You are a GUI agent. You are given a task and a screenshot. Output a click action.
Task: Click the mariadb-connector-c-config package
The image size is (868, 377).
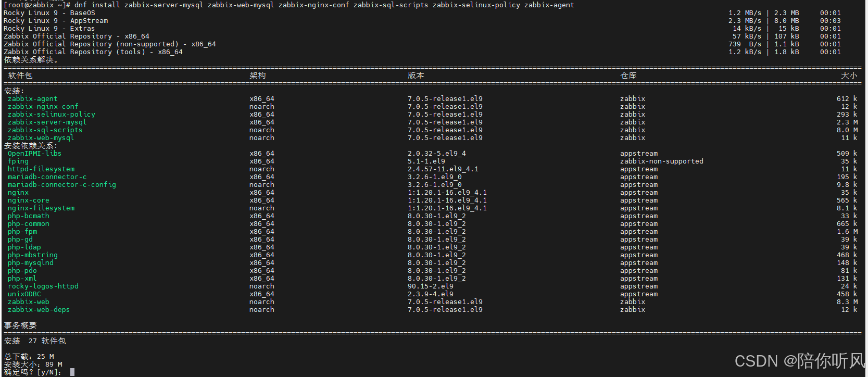coord(61,184)
